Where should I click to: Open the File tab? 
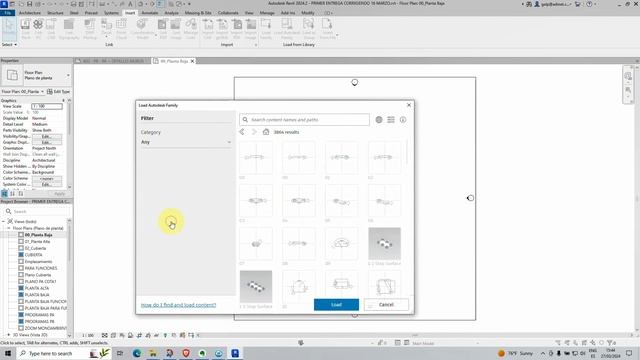[8, 13]
